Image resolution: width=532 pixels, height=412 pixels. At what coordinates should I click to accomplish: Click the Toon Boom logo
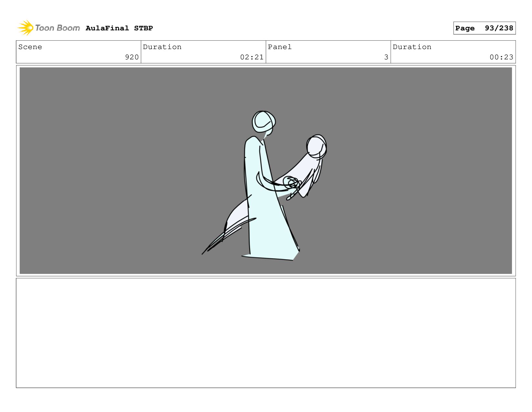pyautogui.click(x=49, y=28)
